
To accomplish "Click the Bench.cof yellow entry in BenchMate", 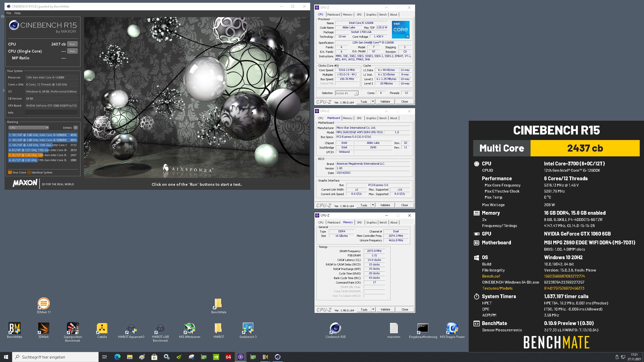I will (x=491, y=276).
